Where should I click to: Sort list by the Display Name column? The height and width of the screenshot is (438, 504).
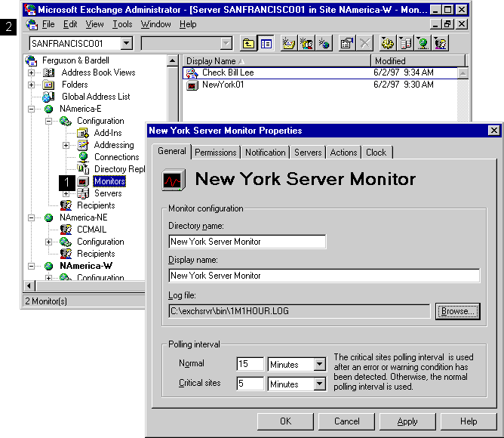(277, 61)
